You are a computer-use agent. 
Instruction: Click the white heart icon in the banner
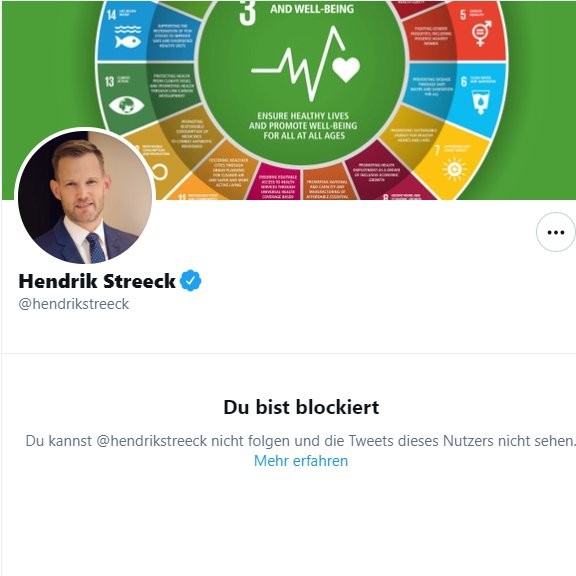pyautogui.click(x=346, y=69)
